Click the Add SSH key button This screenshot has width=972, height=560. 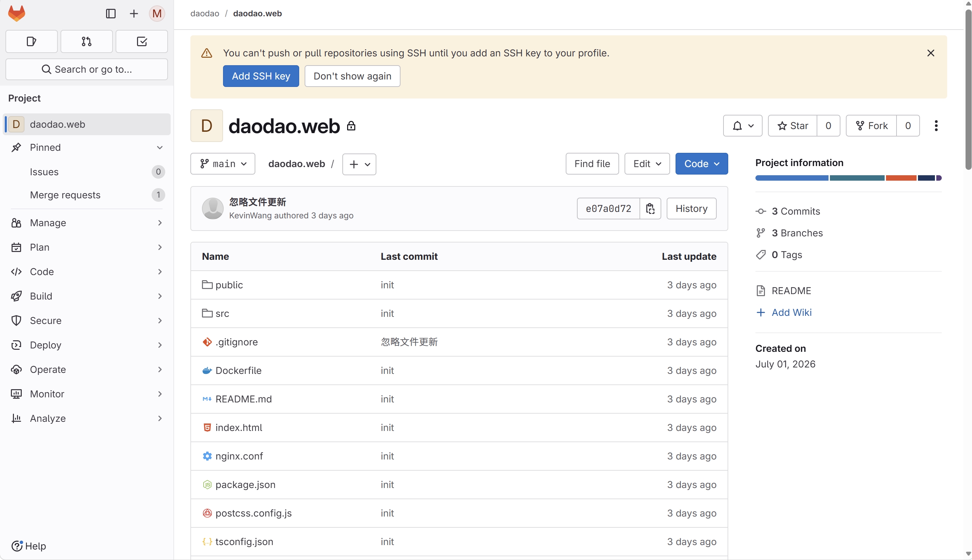click(261, 76)
